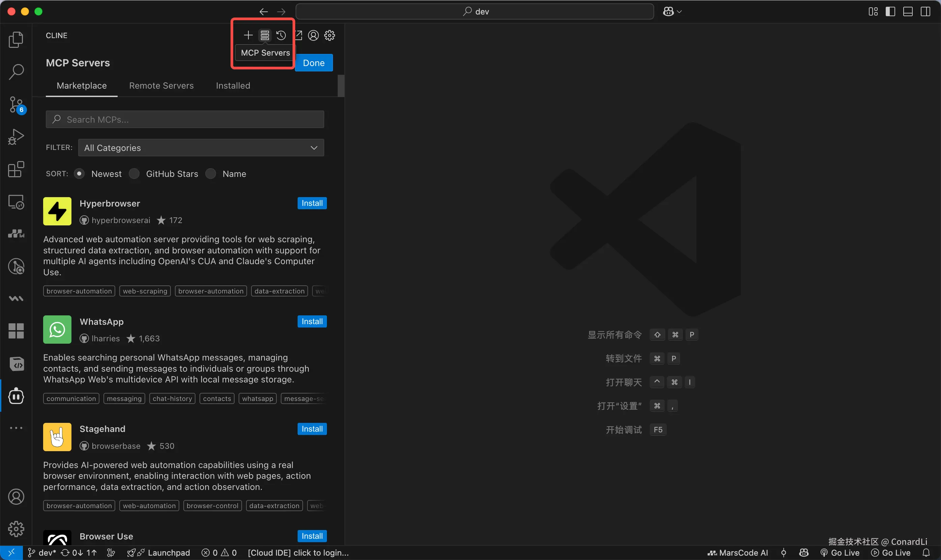Click the Search MCPs input field

point(185,120)
